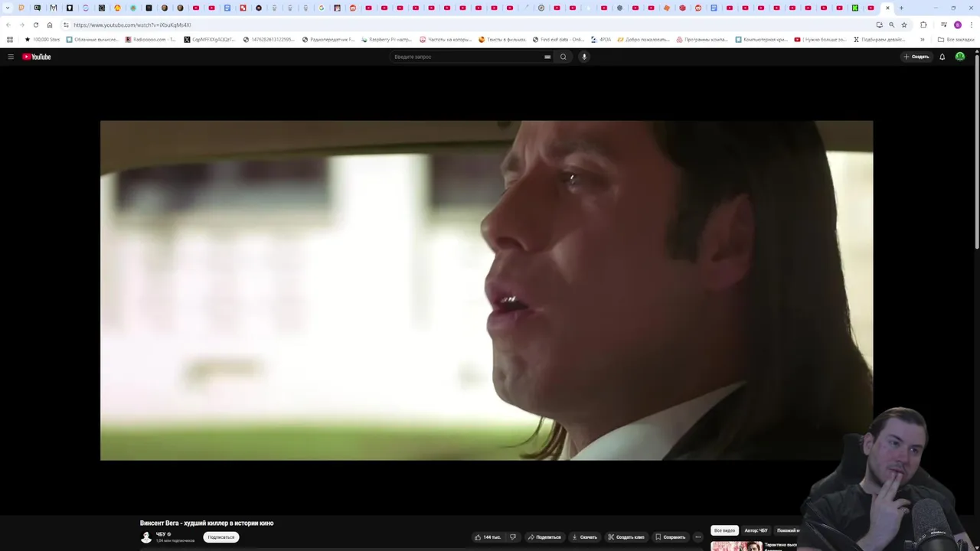Open the browser extensions puzzle icon
980x551 pixels.
pos(923,24)
